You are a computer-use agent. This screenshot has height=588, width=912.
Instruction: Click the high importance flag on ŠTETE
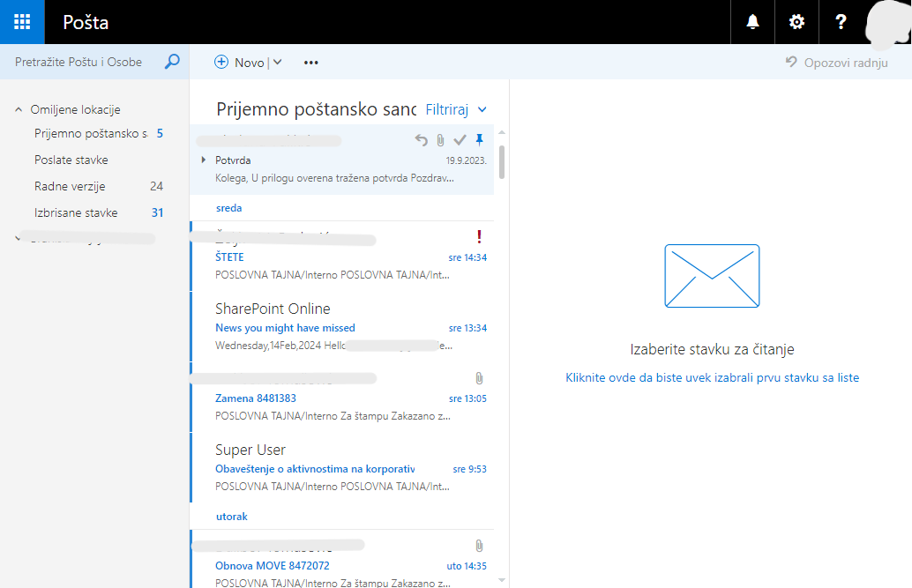pos(479,236)
